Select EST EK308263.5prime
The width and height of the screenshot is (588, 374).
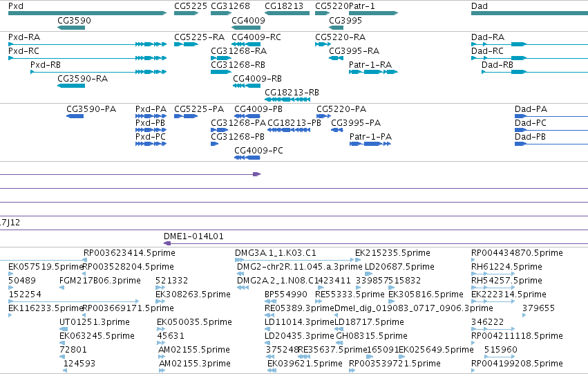click(x=193, y=294)
